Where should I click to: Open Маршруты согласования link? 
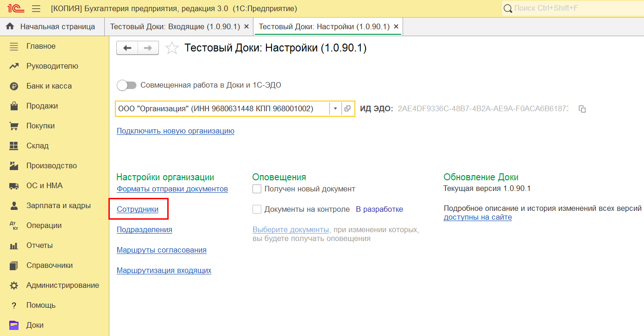pyautogui.click(x=162, y=250)
